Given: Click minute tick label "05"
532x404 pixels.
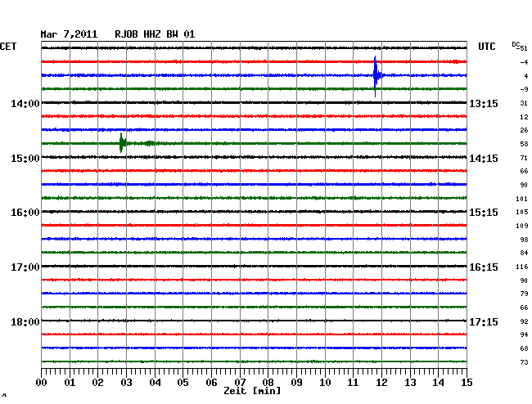Looking at the screenshot, I should (183, 383).
